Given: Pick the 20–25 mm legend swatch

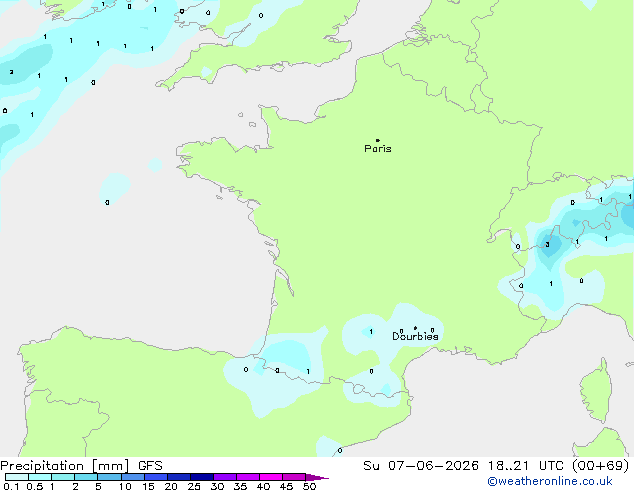Looking at the screenshot, I should pyautogui.click(x=179, y=477).
